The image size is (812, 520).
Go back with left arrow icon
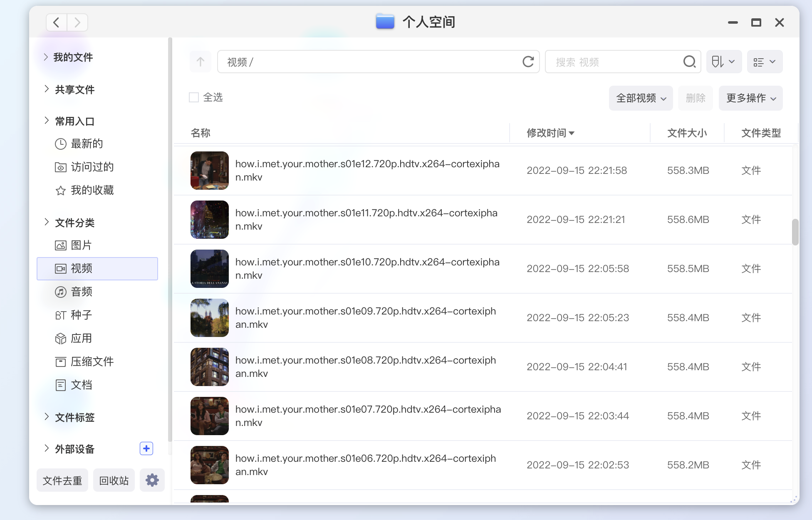click(x=57, y=22)
